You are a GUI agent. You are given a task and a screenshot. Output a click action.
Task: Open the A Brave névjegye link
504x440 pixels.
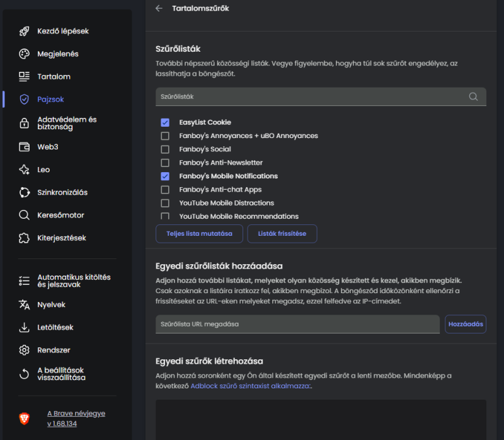(76, 414)
